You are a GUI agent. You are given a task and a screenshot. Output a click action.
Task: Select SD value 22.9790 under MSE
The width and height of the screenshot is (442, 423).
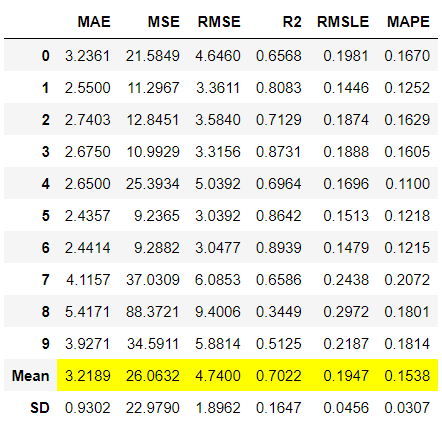[153, 408]
